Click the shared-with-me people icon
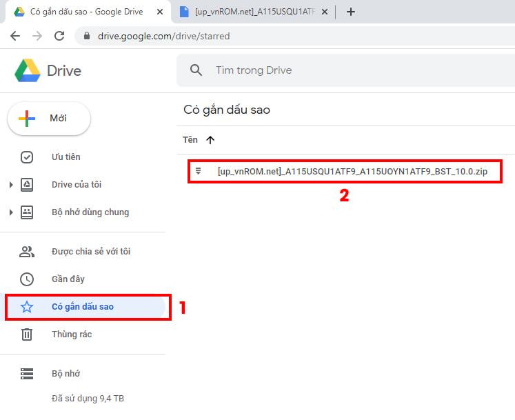The image size is (515, 420). [27, 252]
